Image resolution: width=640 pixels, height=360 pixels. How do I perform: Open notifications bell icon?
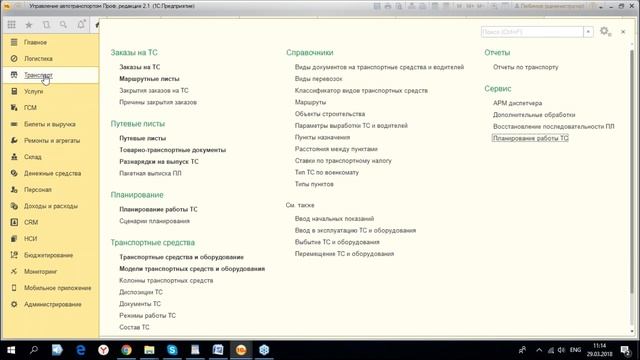81,24
